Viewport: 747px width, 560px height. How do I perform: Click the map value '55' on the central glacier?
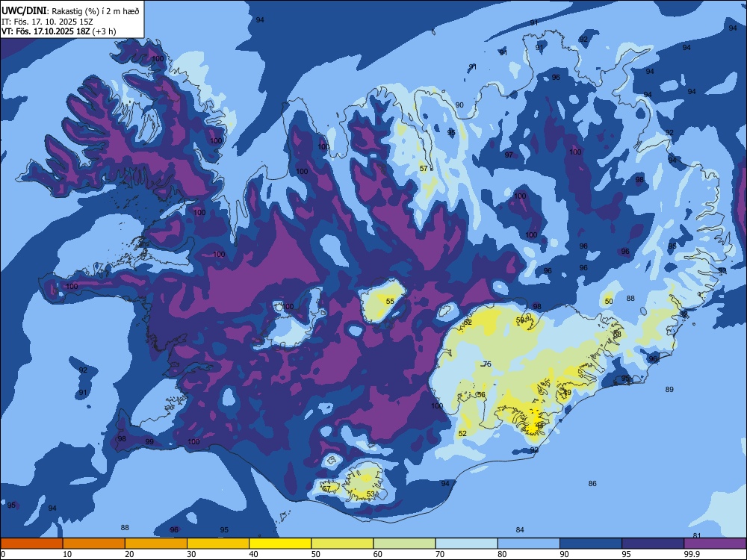pos(390,301)
